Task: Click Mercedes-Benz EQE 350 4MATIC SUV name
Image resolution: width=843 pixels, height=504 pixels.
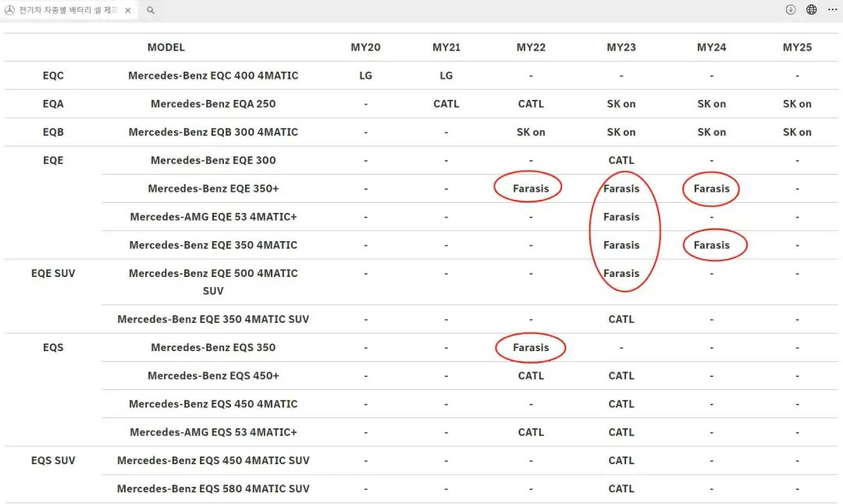Action: click(x=213, y=319)
